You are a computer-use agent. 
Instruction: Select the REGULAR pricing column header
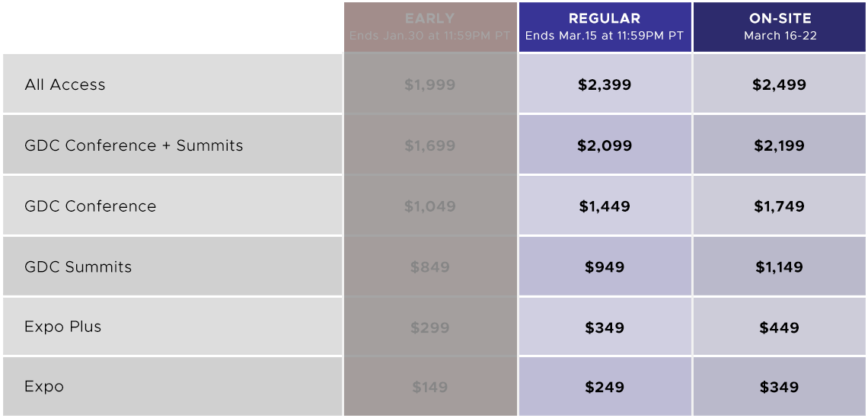pos(605,27)
